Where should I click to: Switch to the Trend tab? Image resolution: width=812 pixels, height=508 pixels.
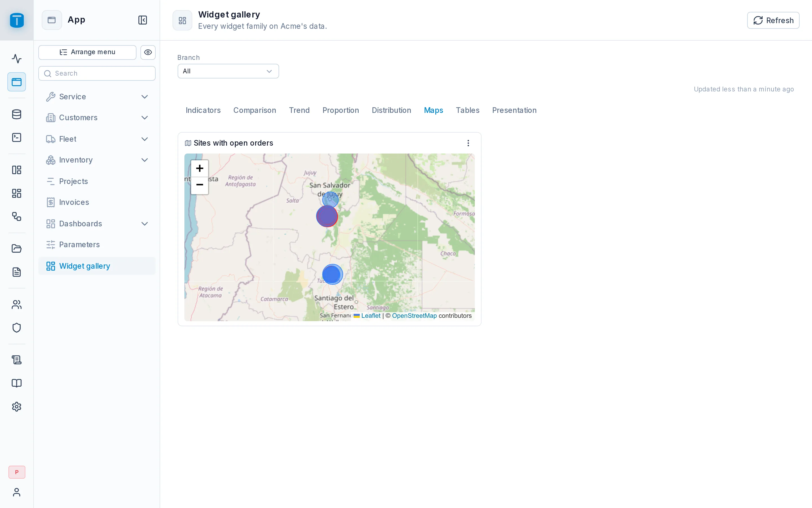[299, 110]
